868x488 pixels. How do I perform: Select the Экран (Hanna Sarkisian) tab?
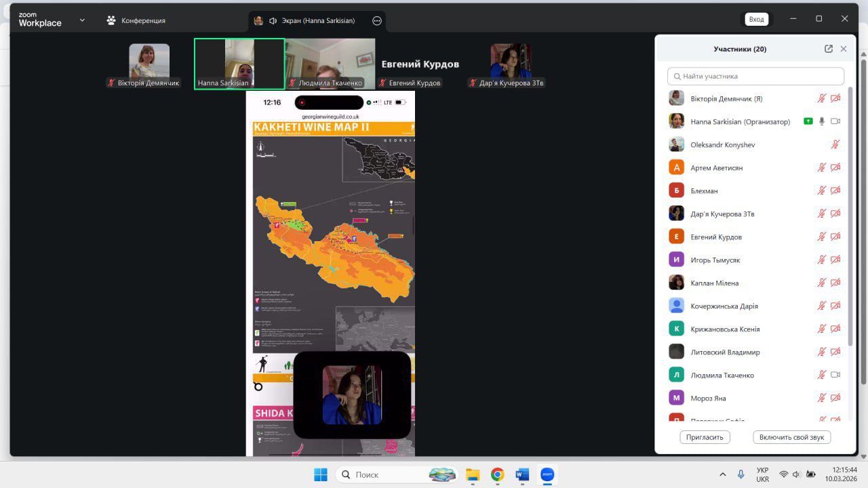tap(317, 20)
